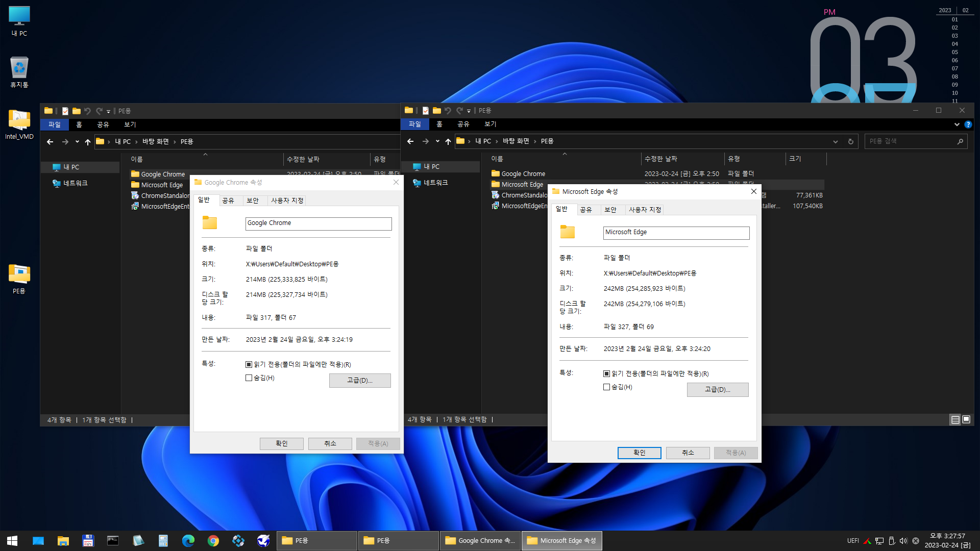Click the folder name field in Google Chrome properties
Screen dimensions: 980x551
[318, 223]
